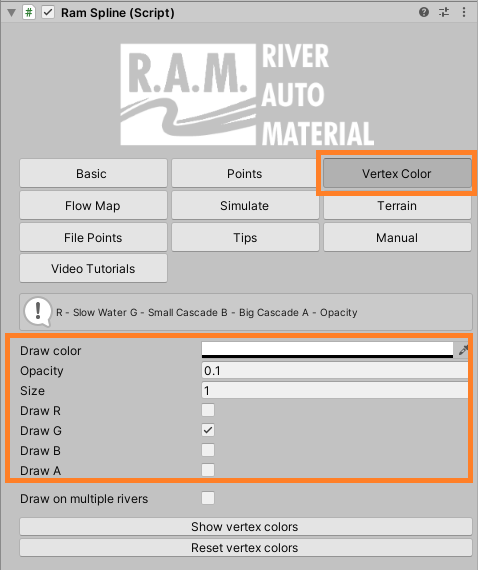Viewport: 478px width, 570px height.
Task: Open the File Points tab
Action: pos(93,237)
